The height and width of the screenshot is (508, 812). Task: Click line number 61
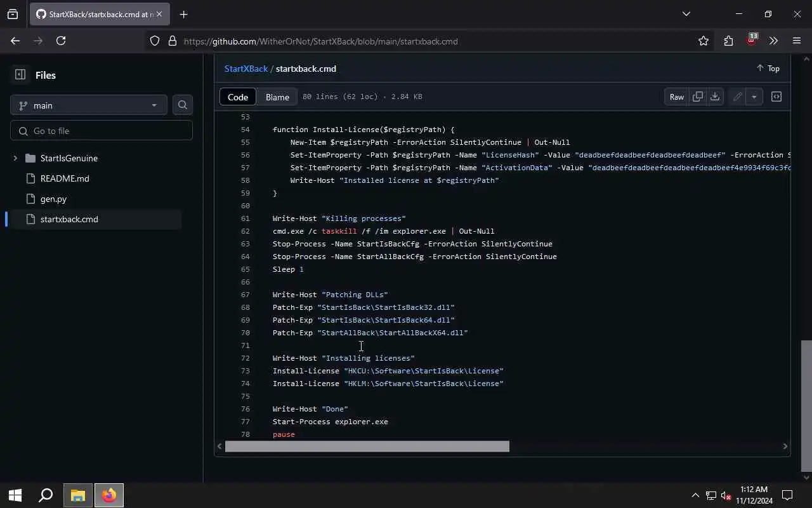tap(245, 218)
